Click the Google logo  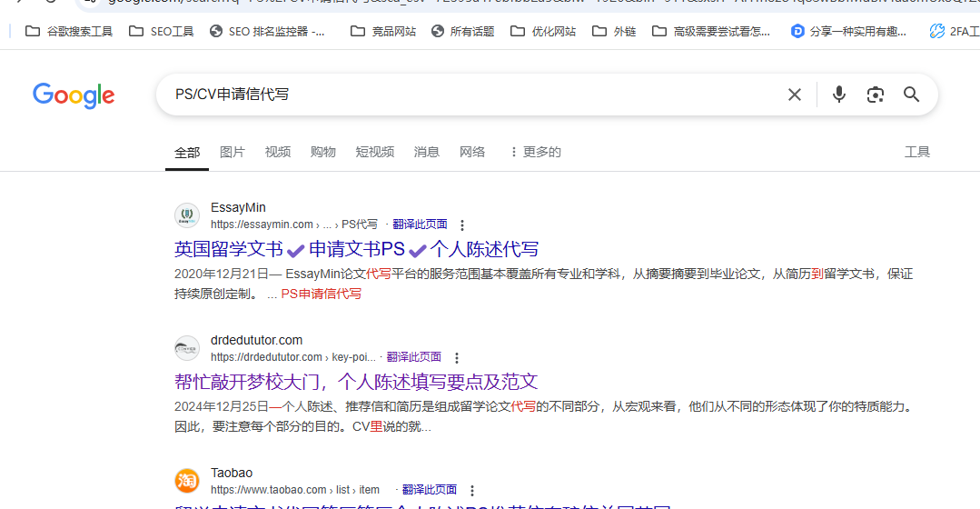click(x=74, y=95)
